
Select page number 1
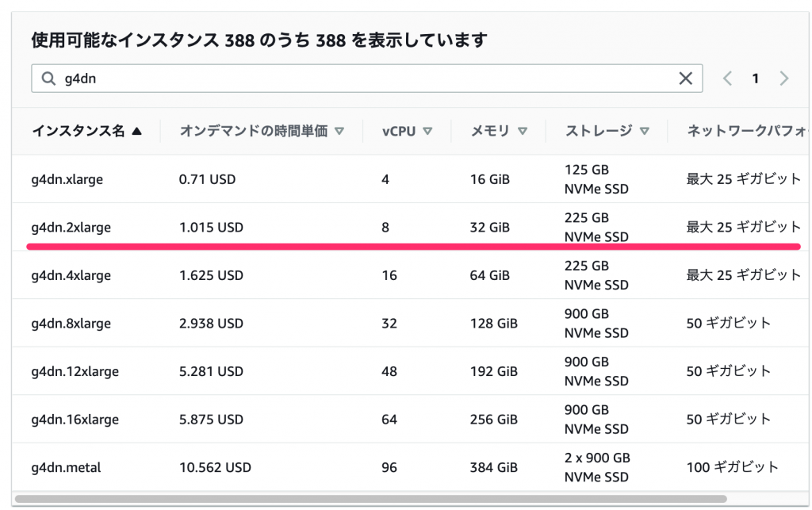coord(756,79)
